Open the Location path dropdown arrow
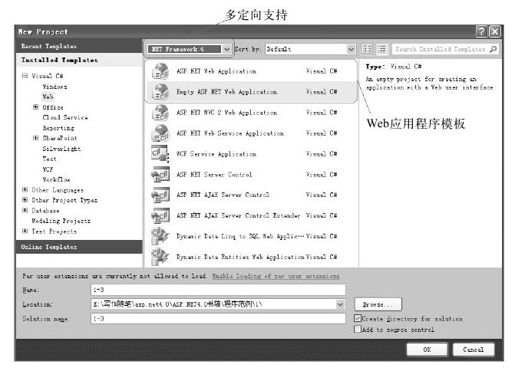515x371 pixels. click(340, 304)
